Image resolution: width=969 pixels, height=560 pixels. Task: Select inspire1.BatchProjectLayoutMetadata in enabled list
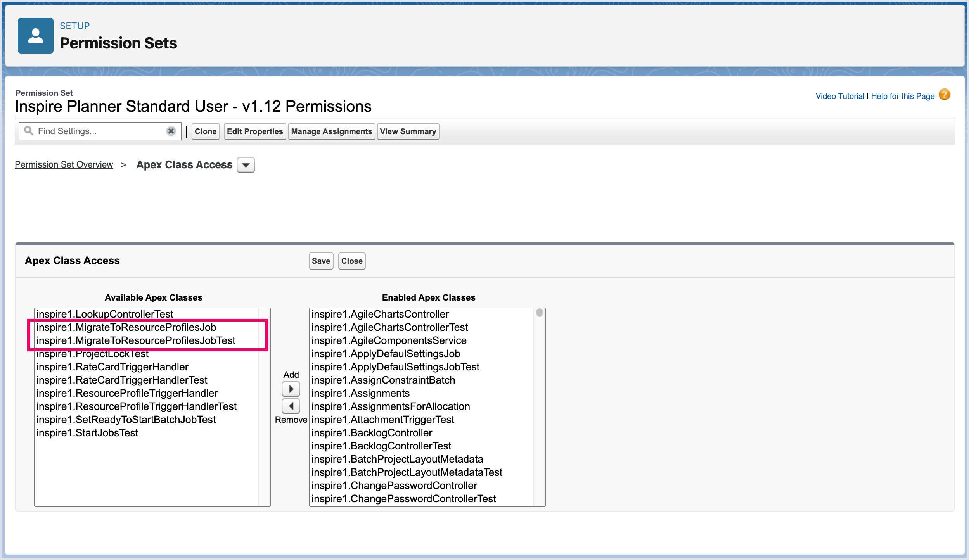[422, 459]
